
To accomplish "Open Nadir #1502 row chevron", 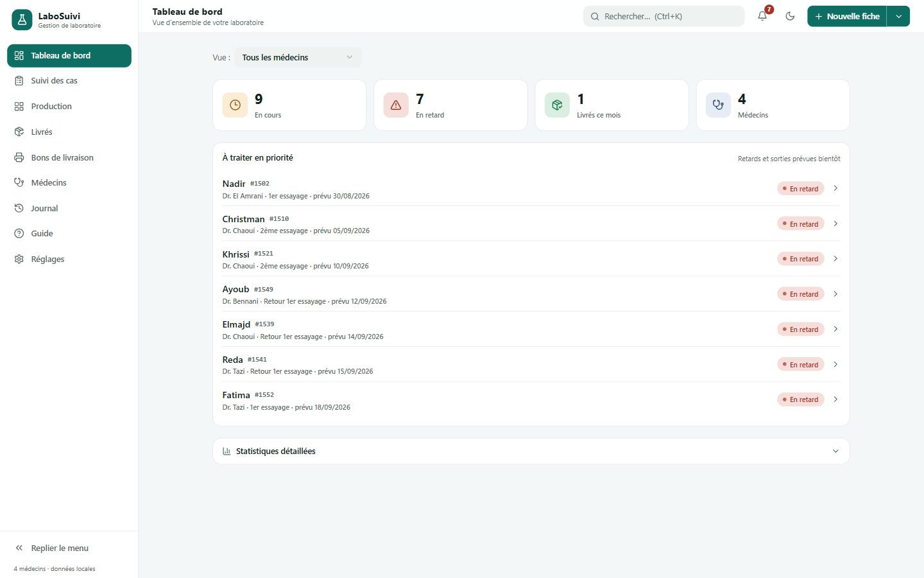I will point(835,188).
